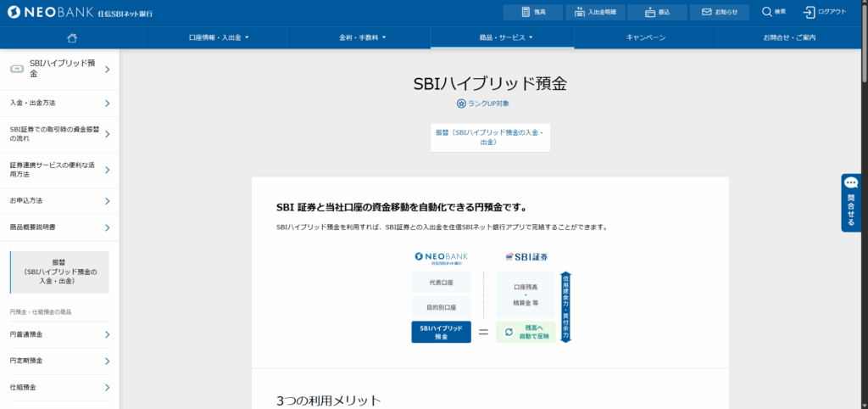Open 円定期預金 in sidebar

(60, 361)
